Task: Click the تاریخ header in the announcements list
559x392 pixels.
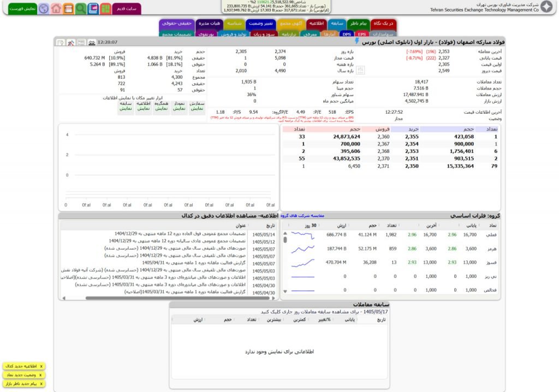Action: 271,226
